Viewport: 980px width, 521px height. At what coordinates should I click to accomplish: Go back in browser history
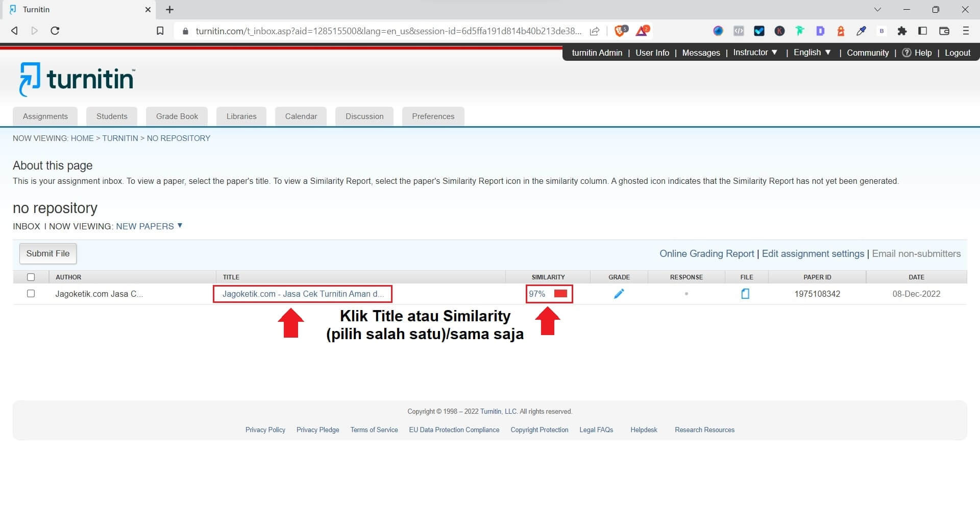(x=14, y=31)
